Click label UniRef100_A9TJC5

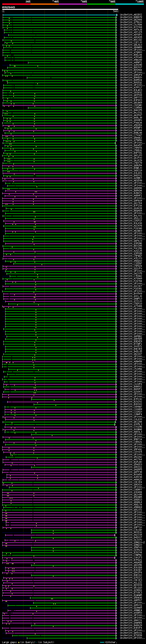pos(131,32)
